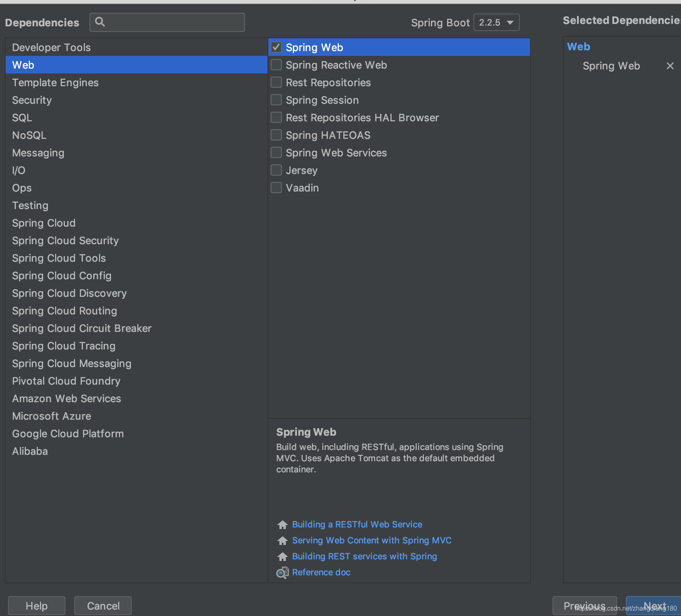The image size is (681, 616).
Task: Open the Reference doc link
Action: tap(321, 572)
